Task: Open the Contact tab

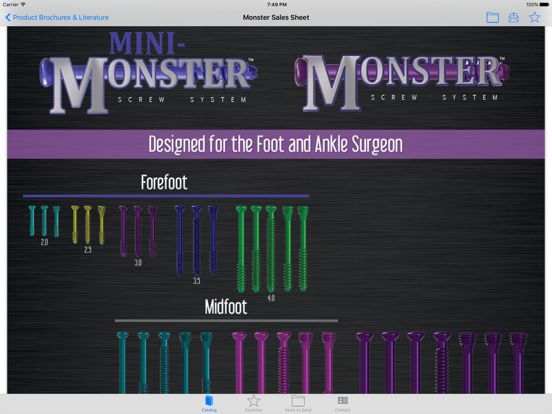Action: point(342,403)
